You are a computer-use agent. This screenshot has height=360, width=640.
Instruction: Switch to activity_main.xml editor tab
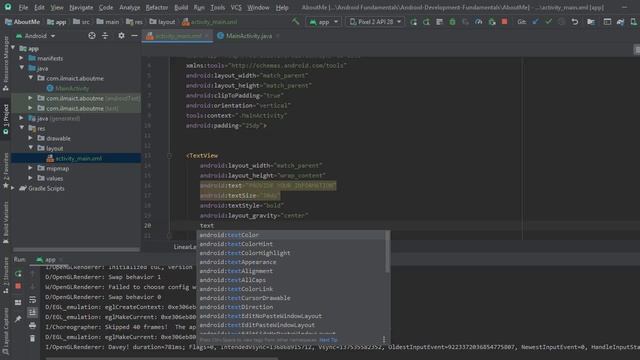(178, 36)
